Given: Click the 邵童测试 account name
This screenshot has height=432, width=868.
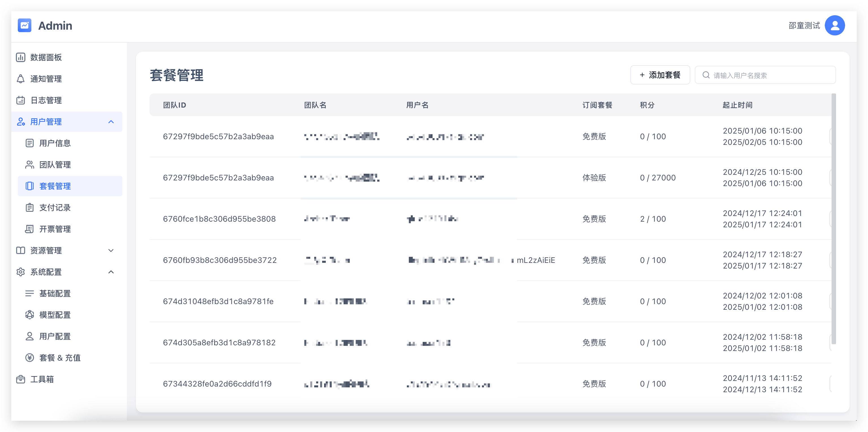Looking at the screenshot, I should [x=804, y=26].
